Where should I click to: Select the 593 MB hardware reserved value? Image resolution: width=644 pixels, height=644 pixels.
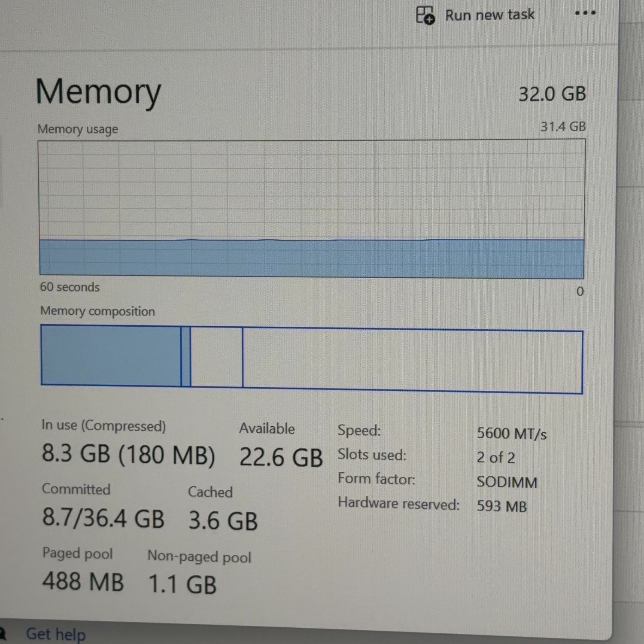click(502, 506)
